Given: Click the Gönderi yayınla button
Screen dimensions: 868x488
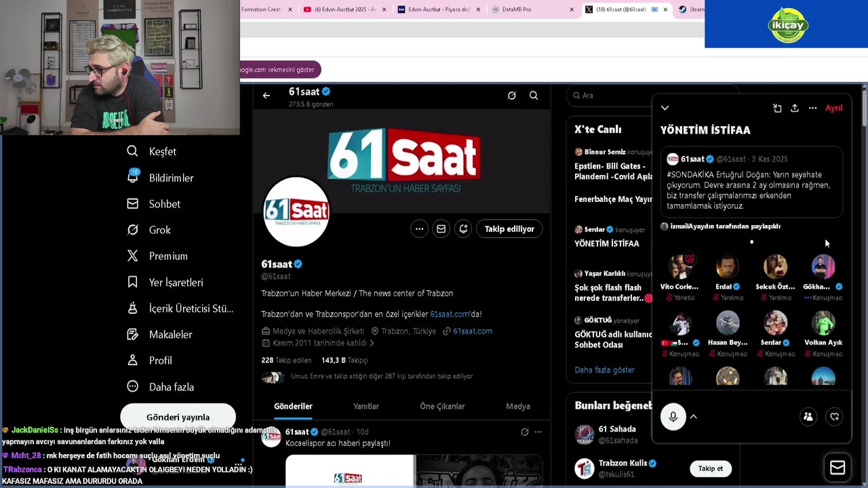Looking at the screenshot, I should pos(178,417).
